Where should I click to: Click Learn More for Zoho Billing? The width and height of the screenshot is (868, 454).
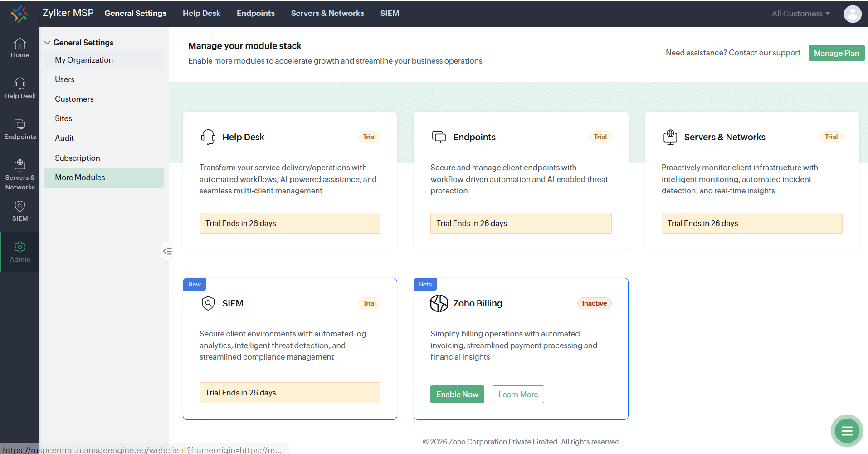pyautogui.click(x=518, y=395)
